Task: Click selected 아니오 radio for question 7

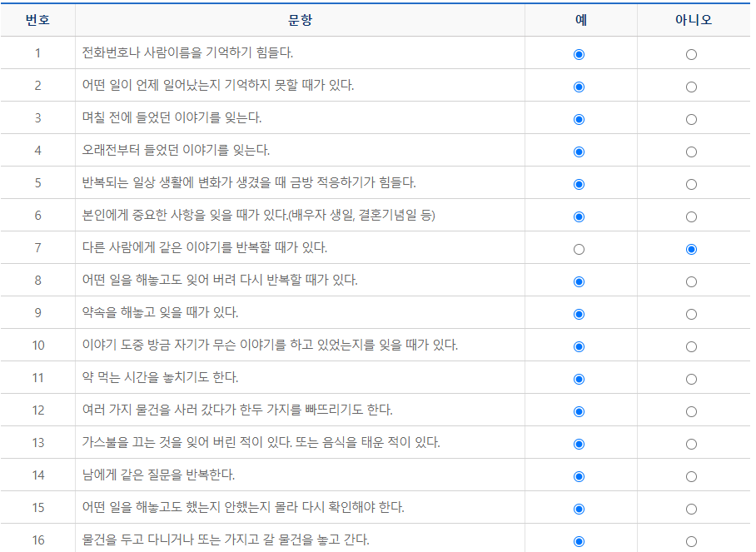Action: tap(691, 249)
